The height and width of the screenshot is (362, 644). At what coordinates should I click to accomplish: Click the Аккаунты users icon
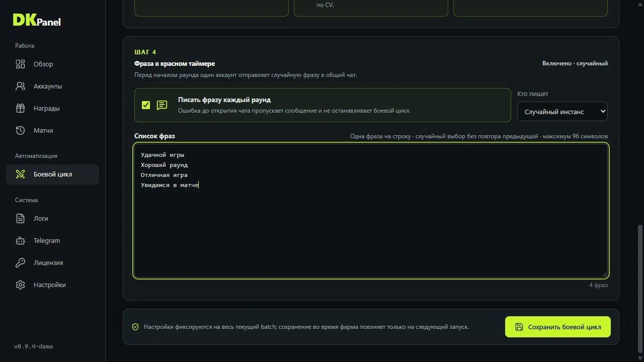20,86
